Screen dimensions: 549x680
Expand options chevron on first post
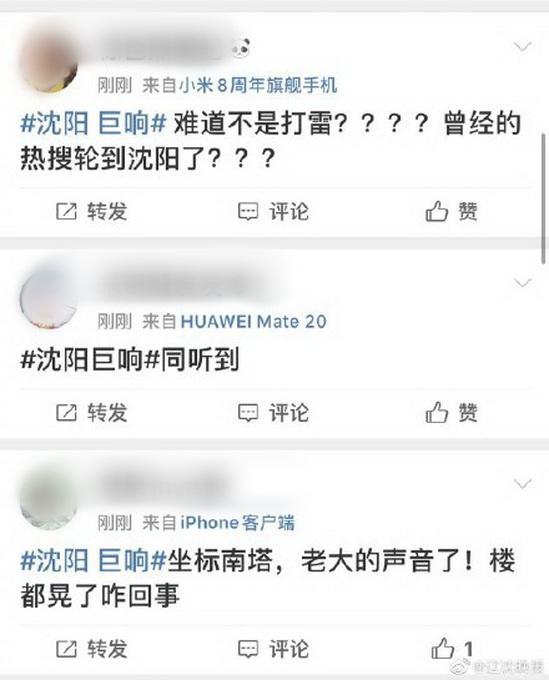(522, 46)
